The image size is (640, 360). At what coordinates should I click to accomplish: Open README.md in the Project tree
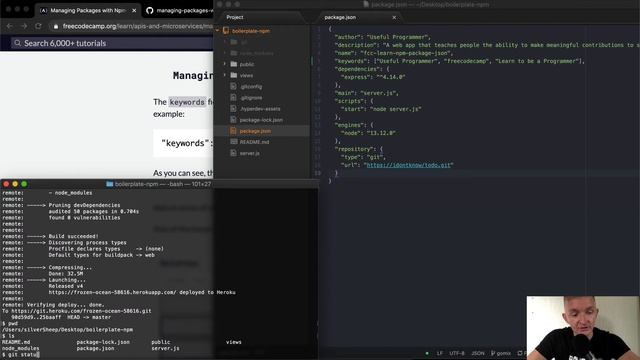(254, 142)
